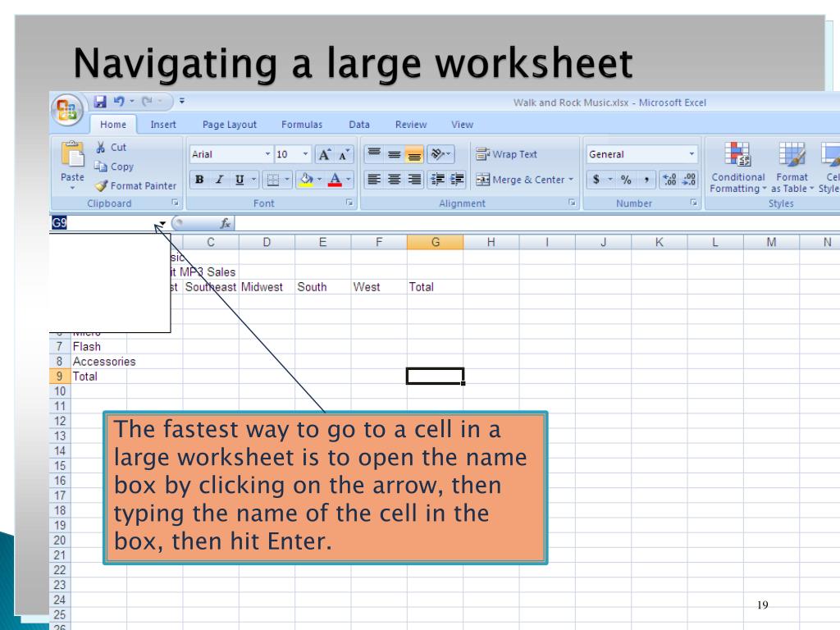Open Number dialog launcher
Image resolution: width=840 pixels, height=630 pixels.
point(694,203)
